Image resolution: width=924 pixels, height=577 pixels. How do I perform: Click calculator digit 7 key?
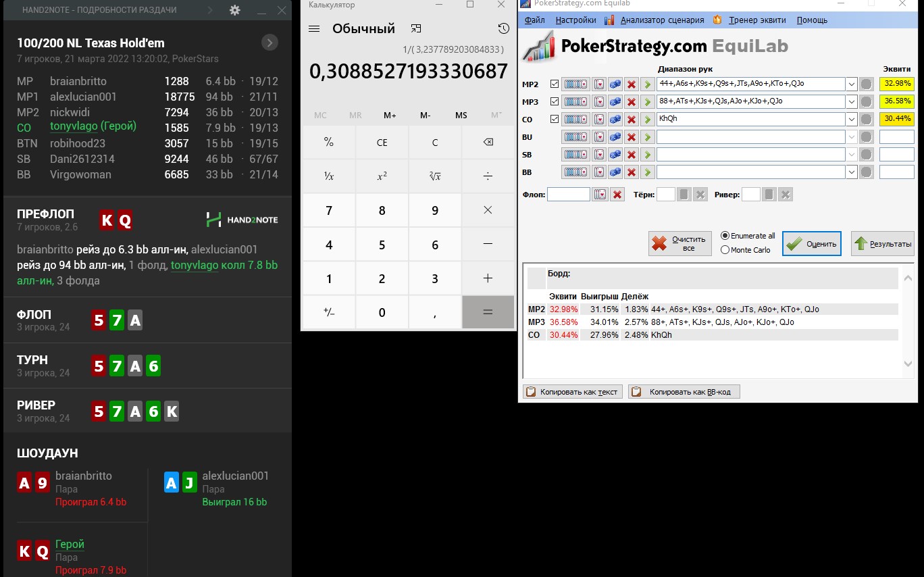(x=329, y=210)
